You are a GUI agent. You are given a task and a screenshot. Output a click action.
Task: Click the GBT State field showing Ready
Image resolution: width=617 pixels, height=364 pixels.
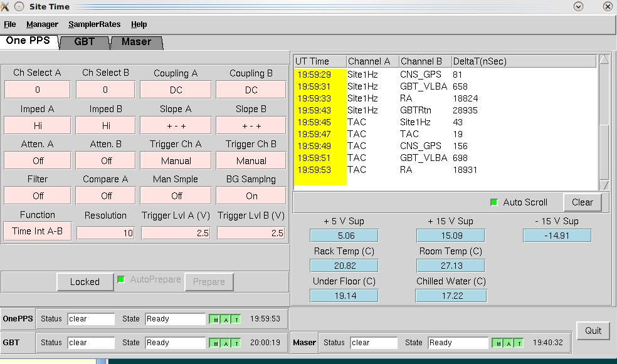(176, 343)
